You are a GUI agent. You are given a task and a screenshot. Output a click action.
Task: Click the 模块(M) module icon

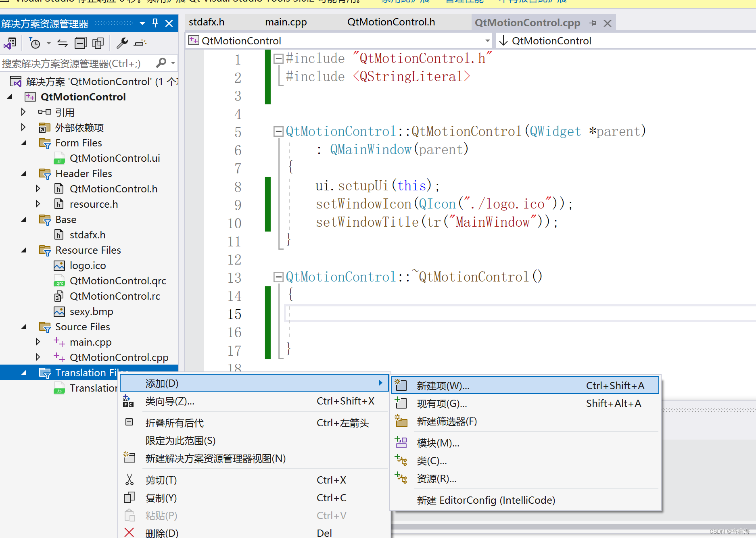pos(401,442)
